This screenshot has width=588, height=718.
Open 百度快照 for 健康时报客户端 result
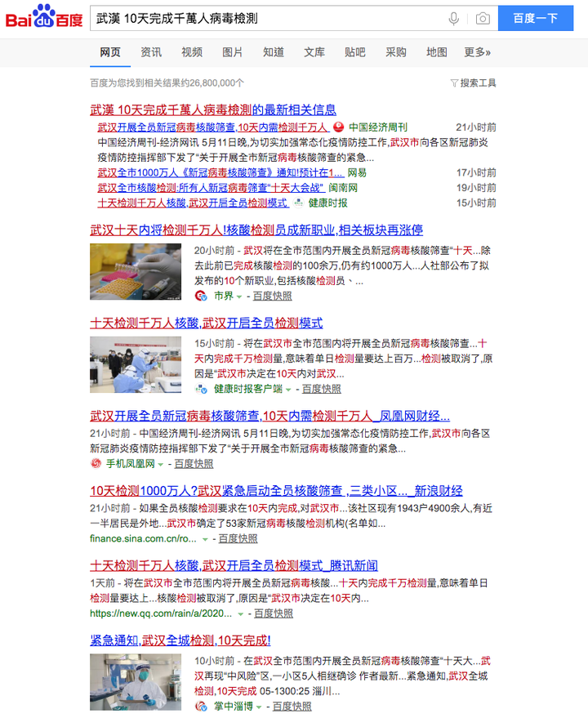point(322,389)
